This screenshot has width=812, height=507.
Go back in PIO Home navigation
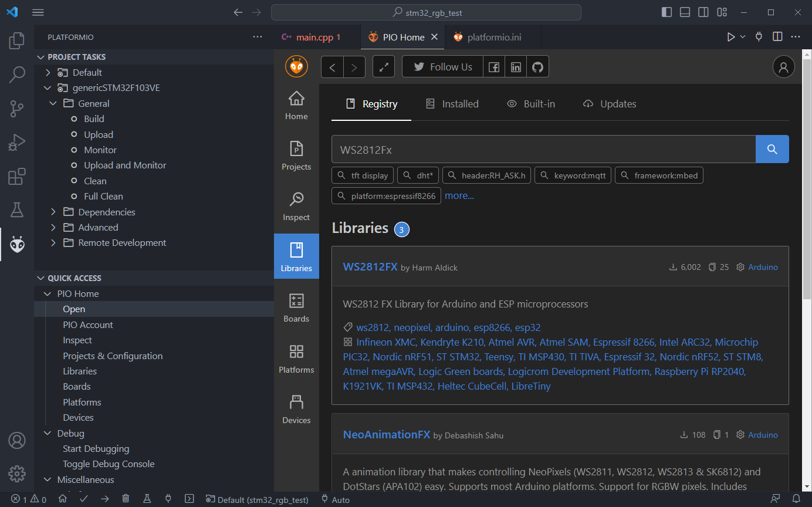click(332, 67)
